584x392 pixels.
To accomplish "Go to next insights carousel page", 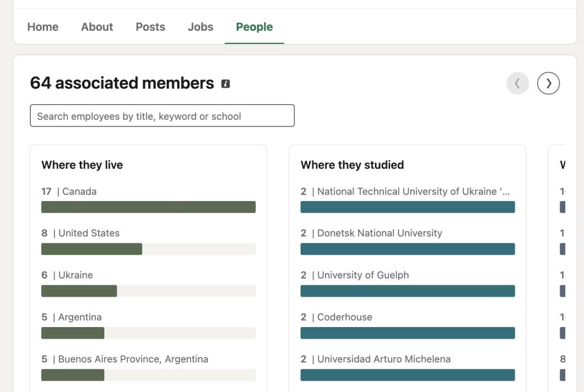I will pos(548,83).
